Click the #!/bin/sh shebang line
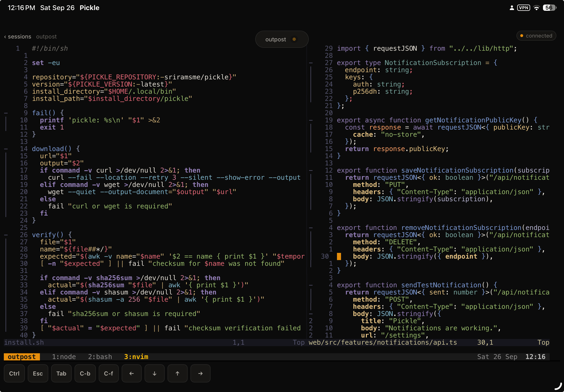 (x=50, y=48)
